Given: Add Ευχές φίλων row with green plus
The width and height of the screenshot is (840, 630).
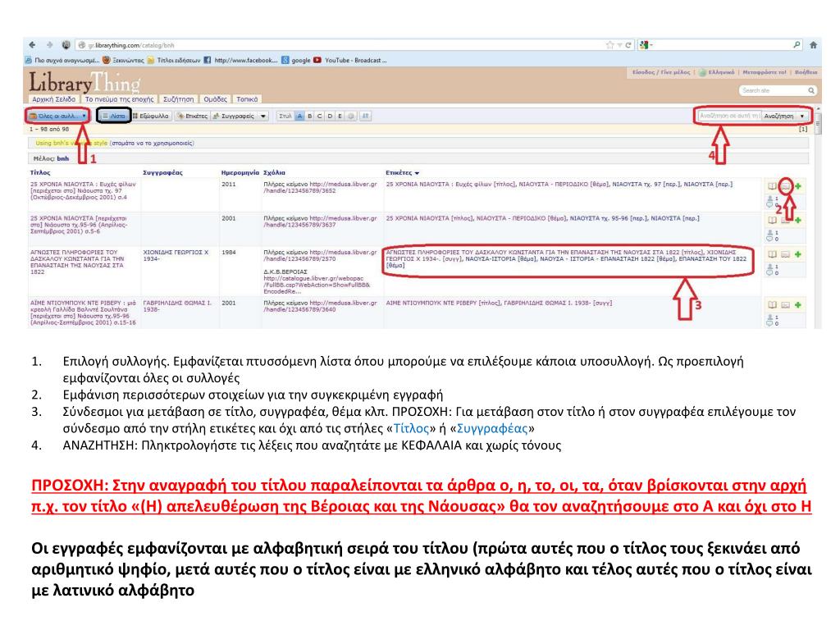Looking at the screenshot, I should 798,186.
